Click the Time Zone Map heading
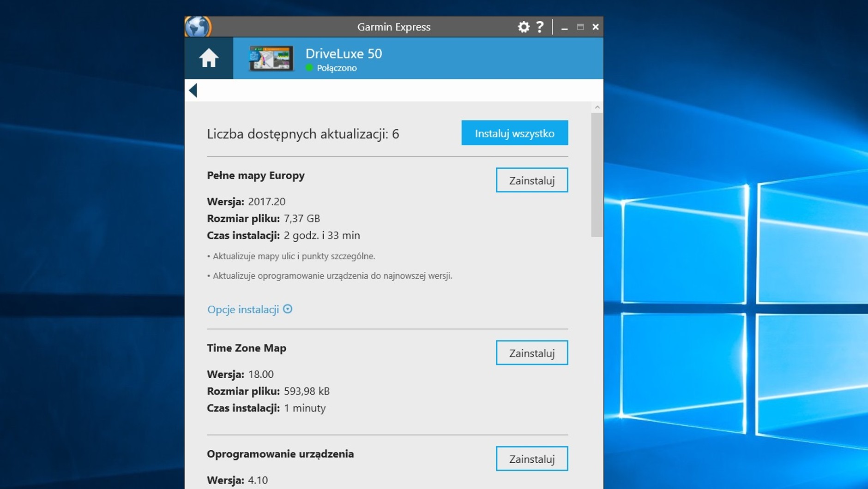The image size is (868, 489). click(247, 348)
